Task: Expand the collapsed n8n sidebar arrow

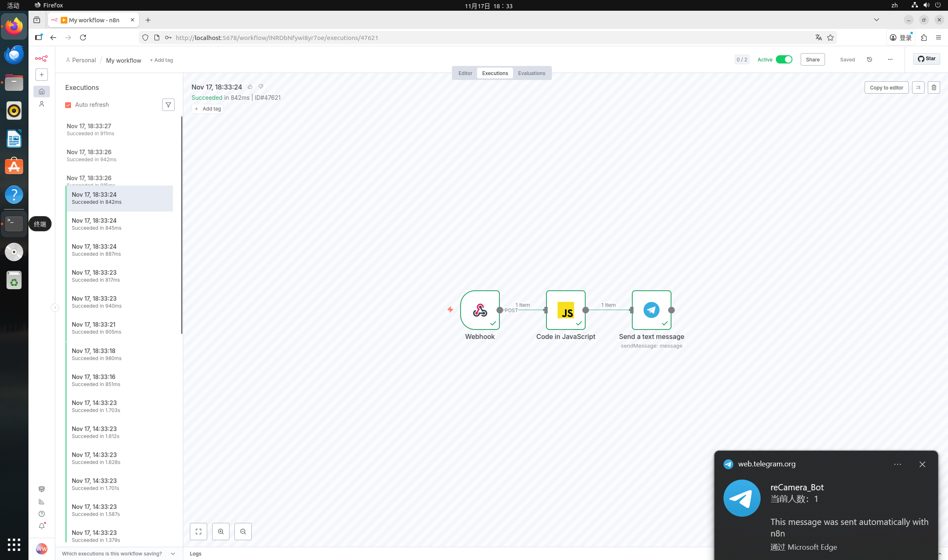Action: click(x=54, y=308)
